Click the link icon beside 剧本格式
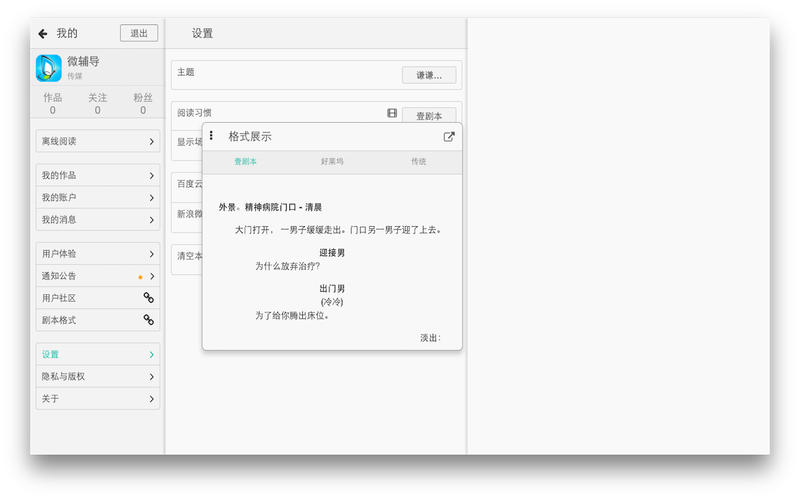This screenshot has height=500, width=800. tap(148, 320)
